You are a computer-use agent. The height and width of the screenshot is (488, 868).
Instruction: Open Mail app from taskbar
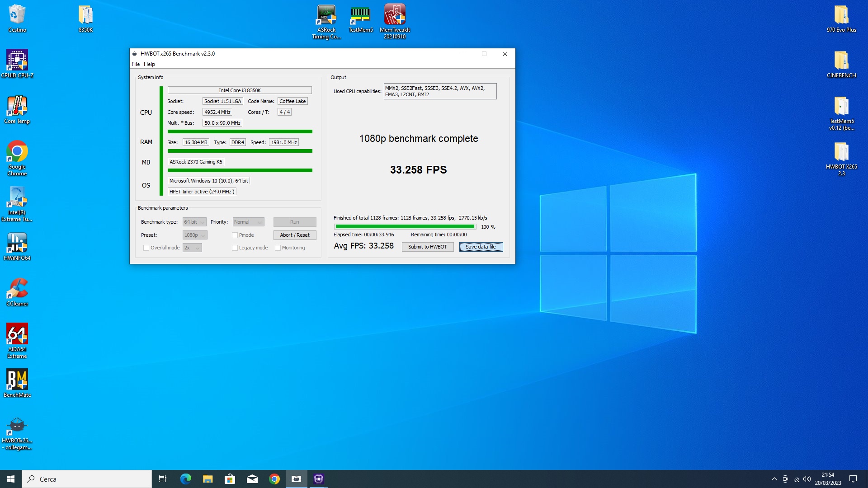252,479
